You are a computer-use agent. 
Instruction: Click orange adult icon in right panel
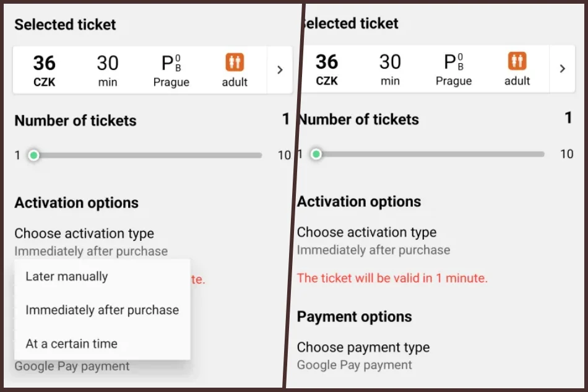coord(517,61)
